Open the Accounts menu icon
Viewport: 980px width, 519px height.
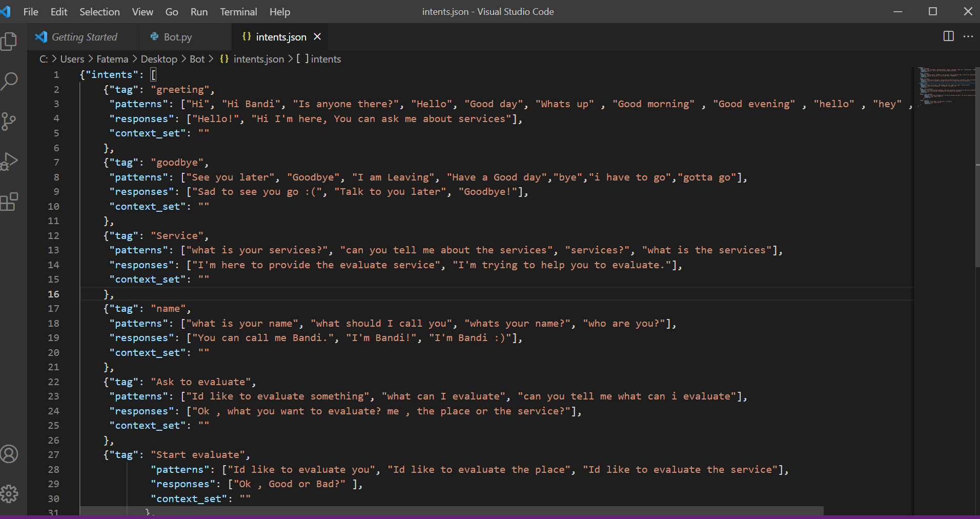(x=9, y=454)
